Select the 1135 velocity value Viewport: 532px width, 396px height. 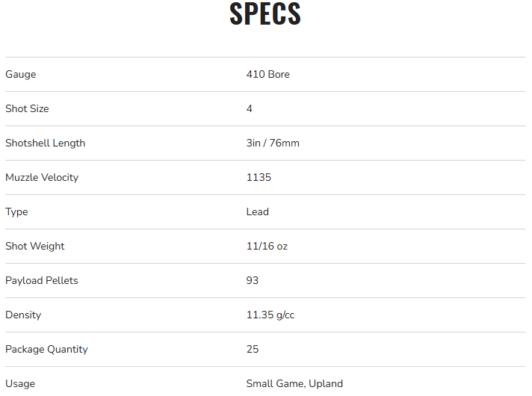tap(259, 178)
